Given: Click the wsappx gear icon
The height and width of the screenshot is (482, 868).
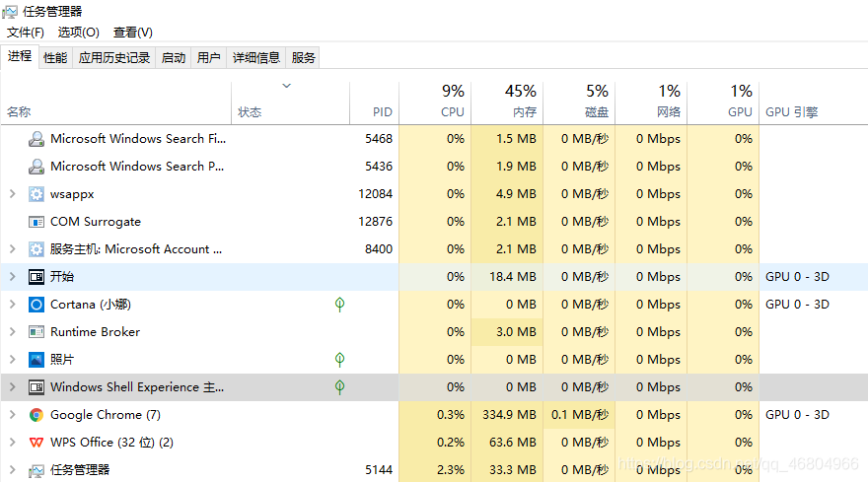Looking at the screenshot, I should click(x=36, y=194).
